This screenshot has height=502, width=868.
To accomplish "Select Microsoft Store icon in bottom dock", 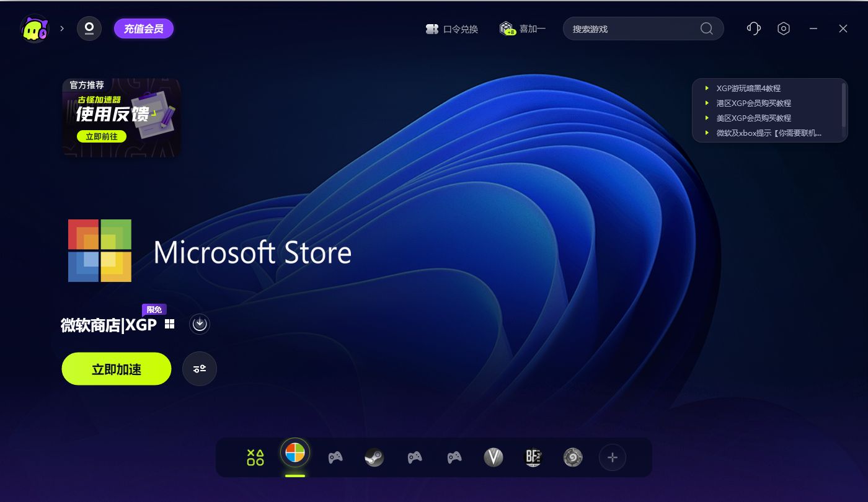I will (295, 453).
